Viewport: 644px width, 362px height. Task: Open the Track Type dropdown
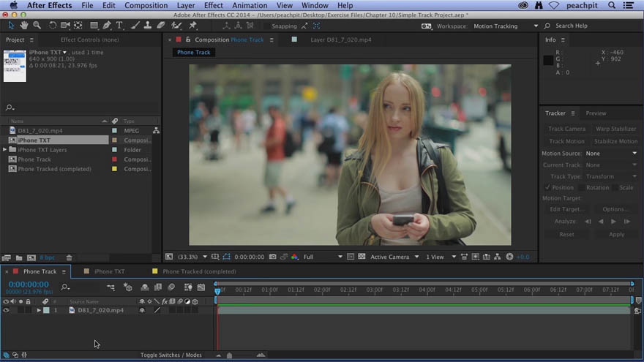pyautogui.click(x=611, y=176)
